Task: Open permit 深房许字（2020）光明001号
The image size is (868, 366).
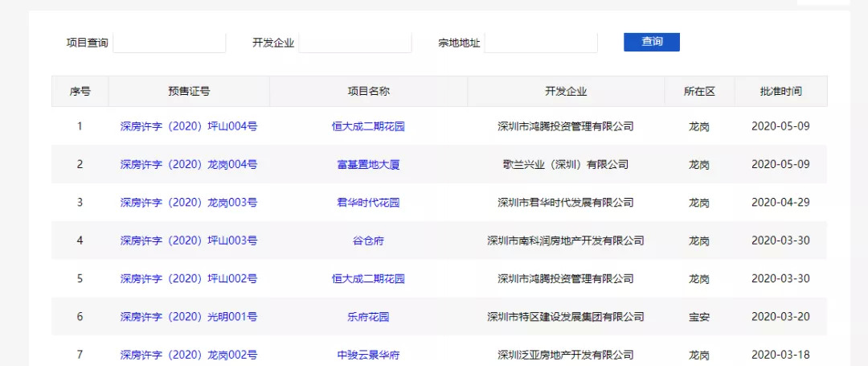Action: click(189, 317)
